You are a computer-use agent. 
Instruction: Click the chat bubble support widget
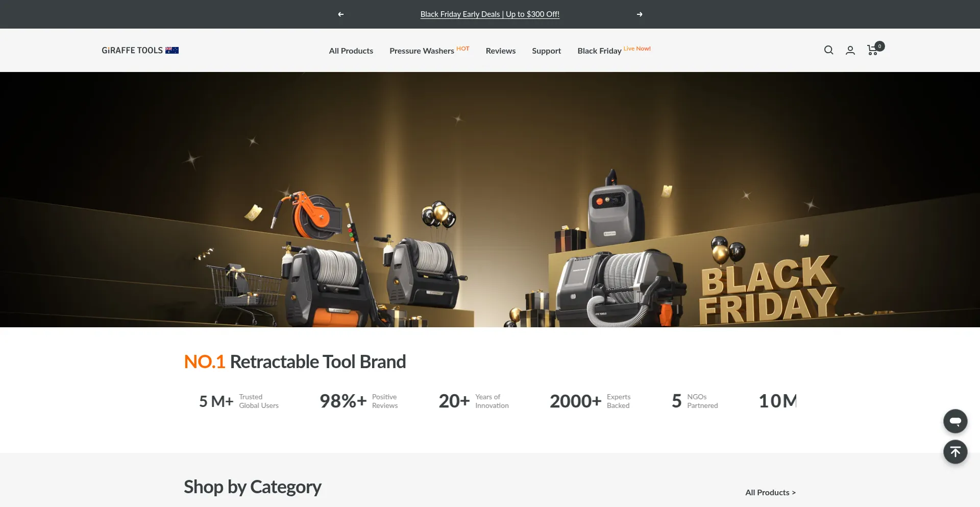[x=955, y=421]
